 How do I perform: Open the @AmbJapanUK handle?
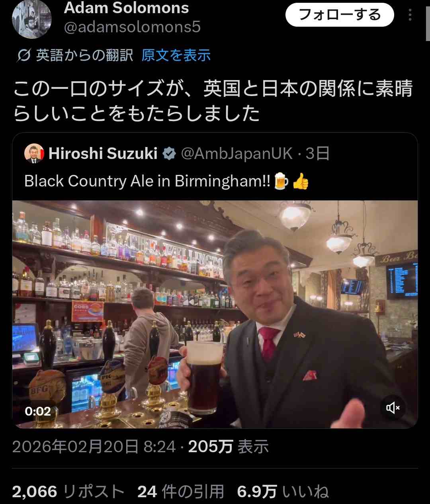click(237, 153)
